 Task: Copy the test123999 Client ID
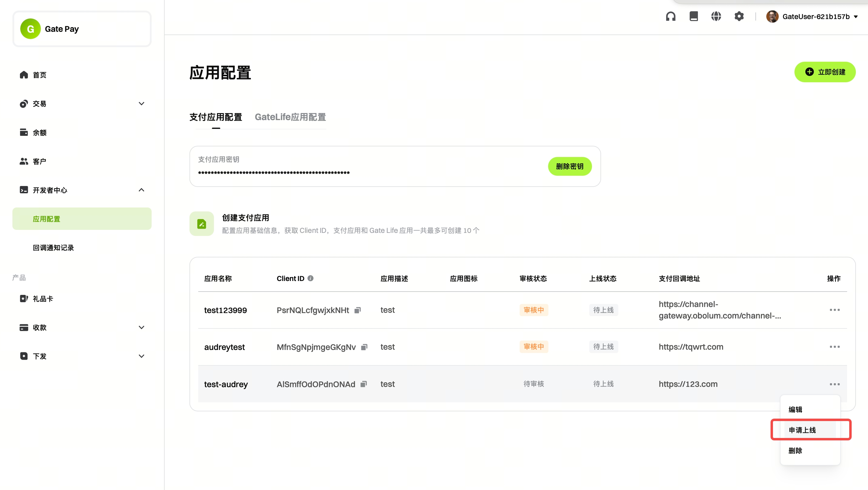(357, 310)
